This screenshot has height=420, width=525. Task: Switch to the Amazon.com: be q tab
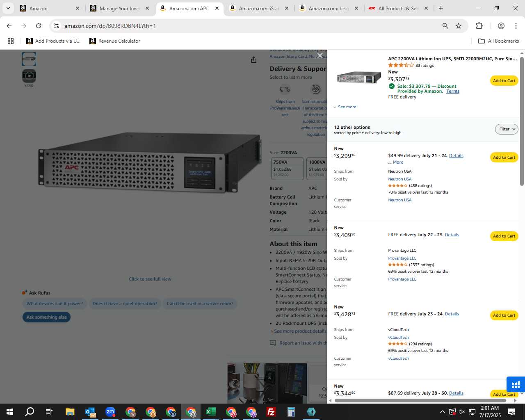(x=329, y=8)
